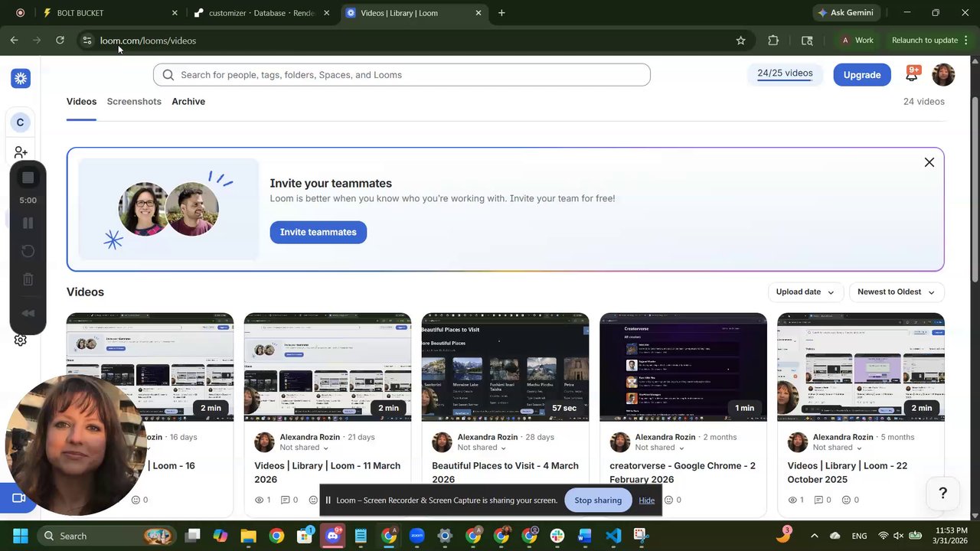Open the Loom home logo icon

[x=21, y=78]
